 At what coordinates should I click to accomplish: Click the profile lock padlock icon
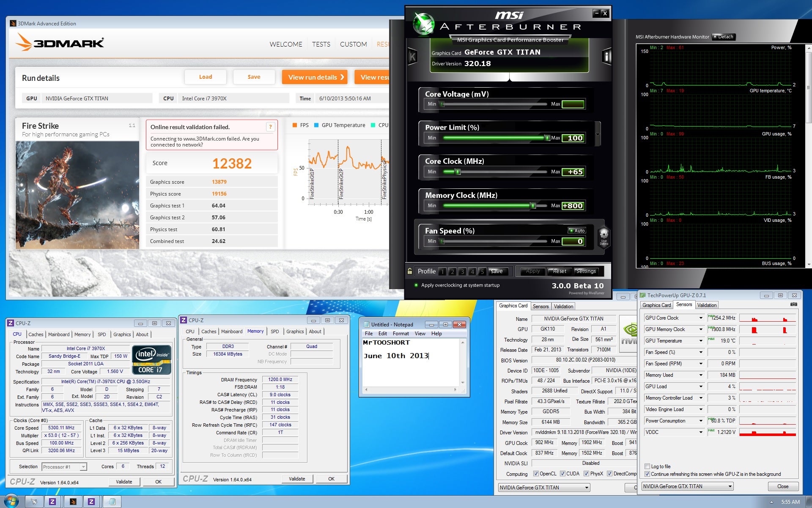point(410,271)
